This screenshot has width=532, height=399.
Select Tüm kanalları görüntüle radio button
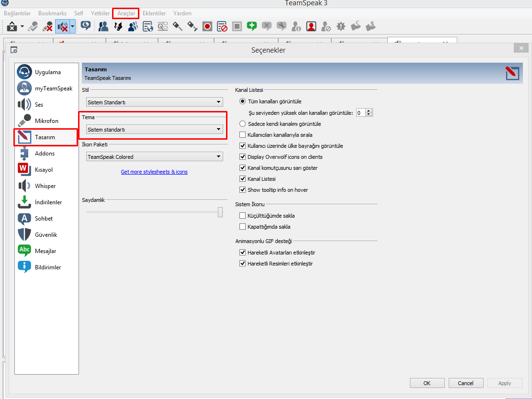(x=242, y=101)
